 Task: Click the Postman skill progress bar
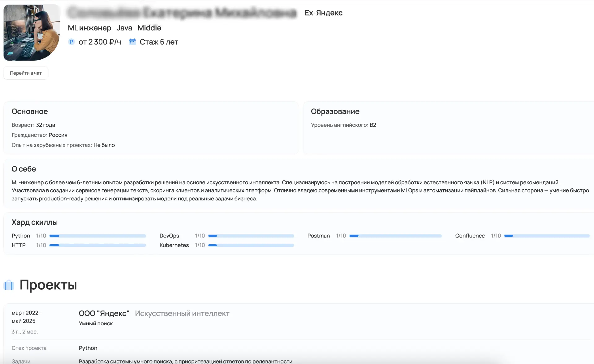click(395, 236)
